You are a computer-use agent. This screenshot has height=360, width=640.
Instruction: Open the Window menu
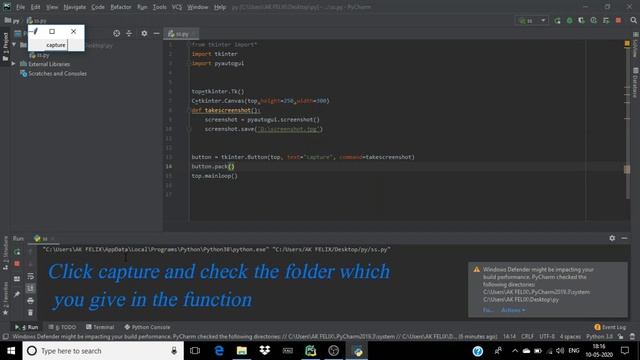point(198,7)
